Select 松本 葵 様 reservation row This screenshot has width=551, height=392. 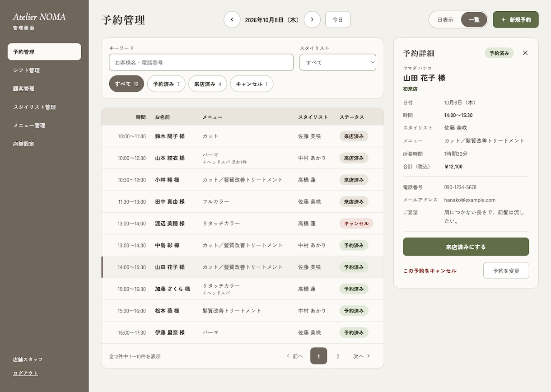pyautogui.click(x=243, y=311)
